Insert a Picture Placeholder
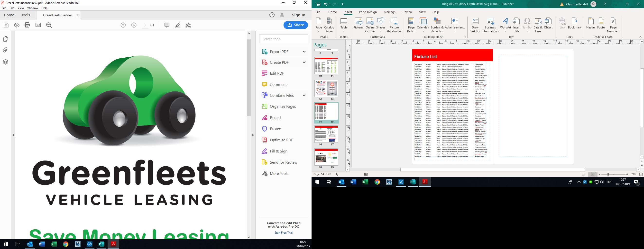Image resolution: width=644 pixels, height=249 pixels. pos(394,25)
